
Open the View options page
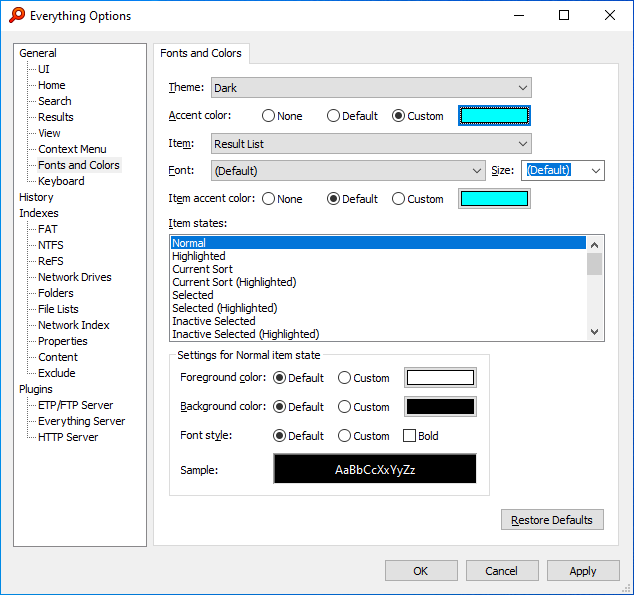coord(49,133)
